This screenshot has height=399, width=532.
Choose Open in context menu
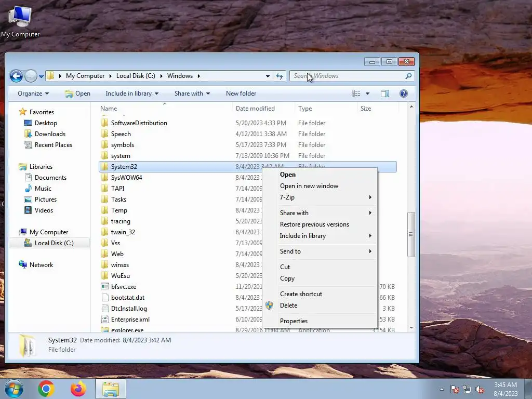(x=320, y=175)
